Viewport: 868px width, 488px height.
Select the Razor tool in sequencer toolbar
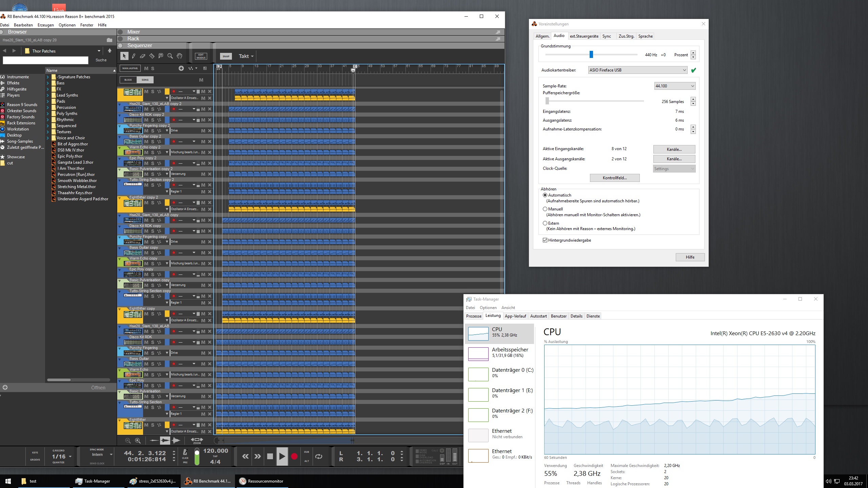tap(152, 56)
